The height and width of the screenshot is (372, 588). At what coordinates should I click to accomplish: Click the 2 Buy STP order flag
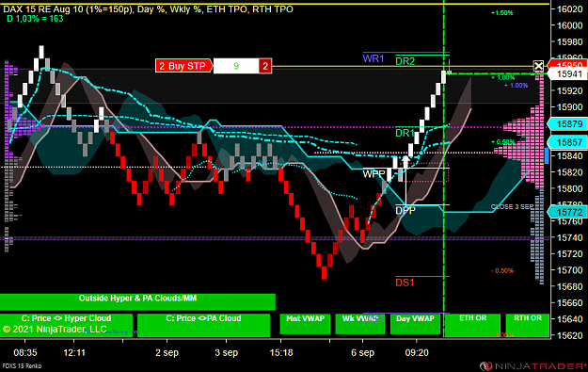tap(183, 66)
